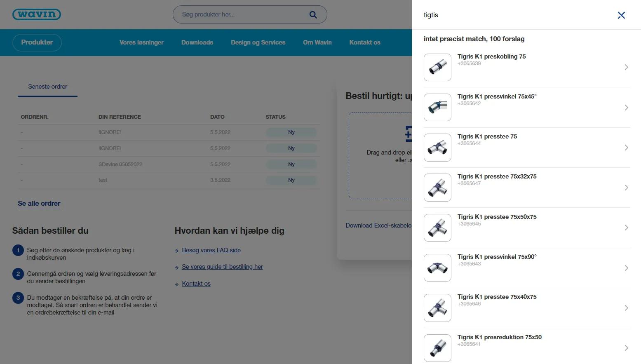This screenshot has width=641, height=364.
Task: Open thumbnail of Tigris K1 pressvinkel 75x45°
Action: point(437,107)
